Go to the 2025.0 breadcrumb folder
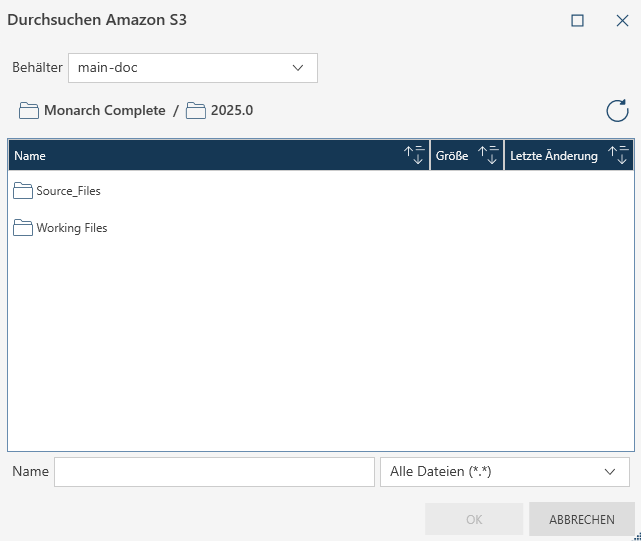The image size is (641, 541). tap(231, 110)
